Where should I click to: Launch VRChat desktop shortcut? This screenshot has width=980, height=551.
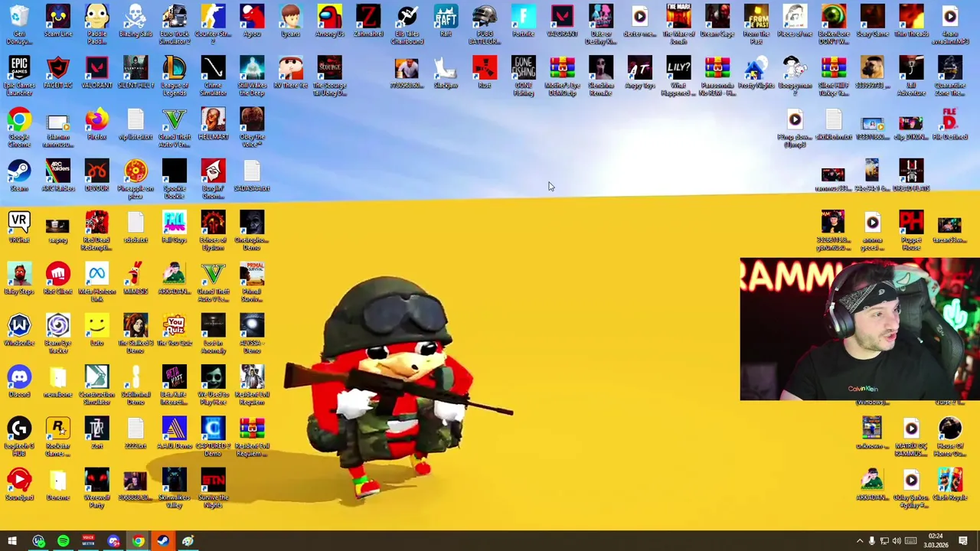(x=19, y=227)
